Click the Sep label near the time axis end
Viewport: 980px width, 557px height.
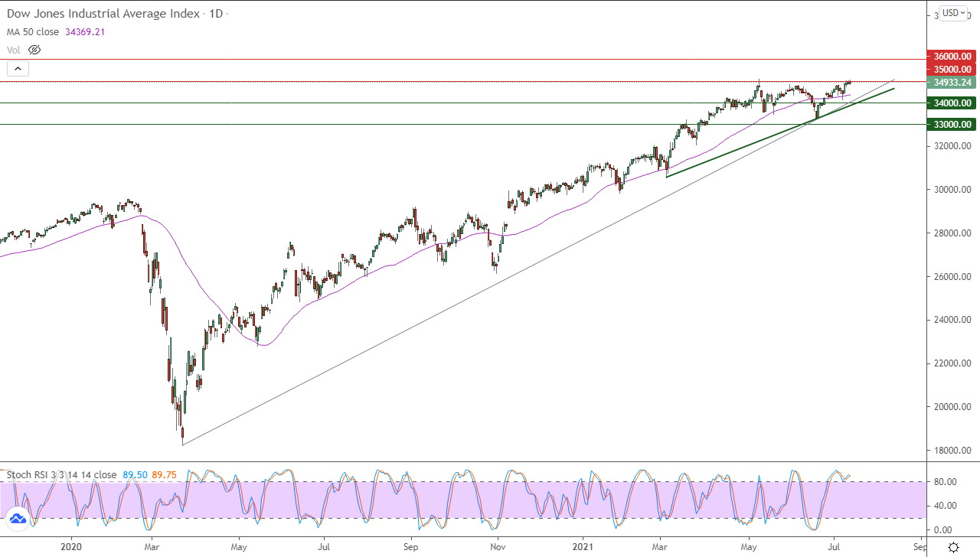[x=920, y=547]
